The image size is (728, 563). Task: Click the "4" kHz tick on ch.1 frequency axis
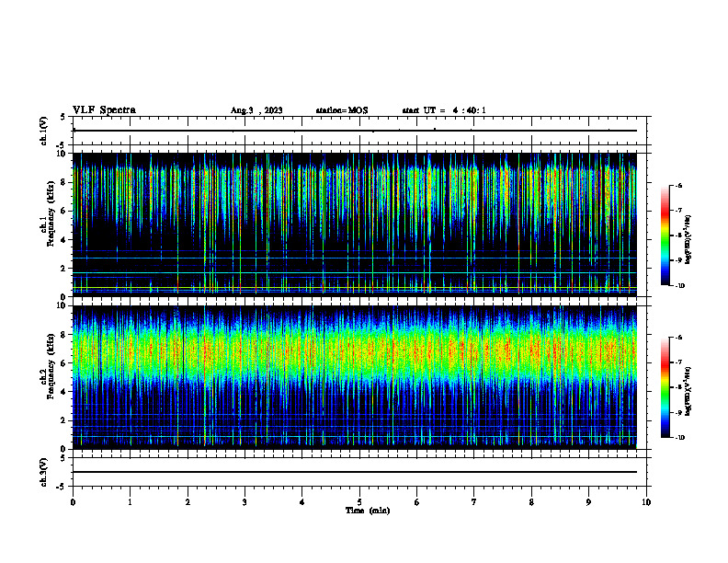click(x=63, y=240)
